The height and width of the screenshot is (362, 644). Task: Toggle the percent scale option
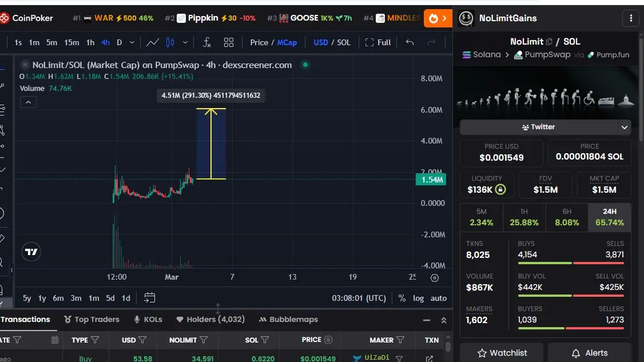(401, 299)
